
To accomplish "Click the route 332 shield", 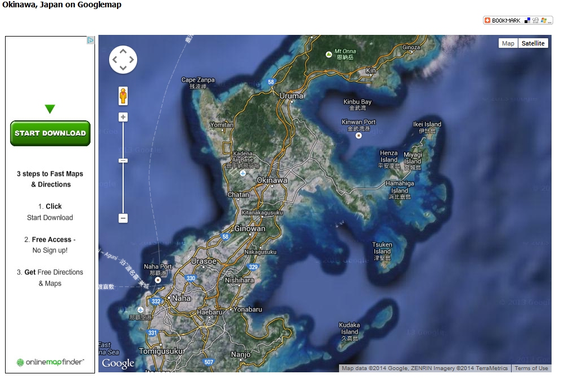I will point(156,301).
